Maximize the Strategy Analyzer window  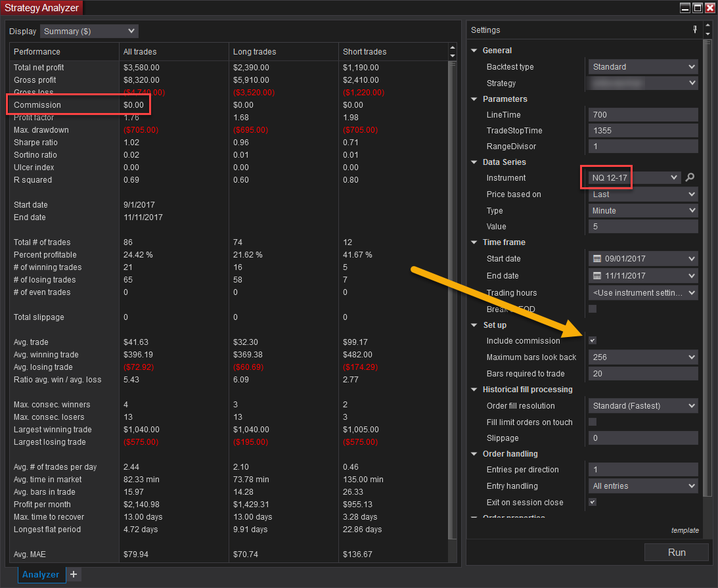click(698, 8)
